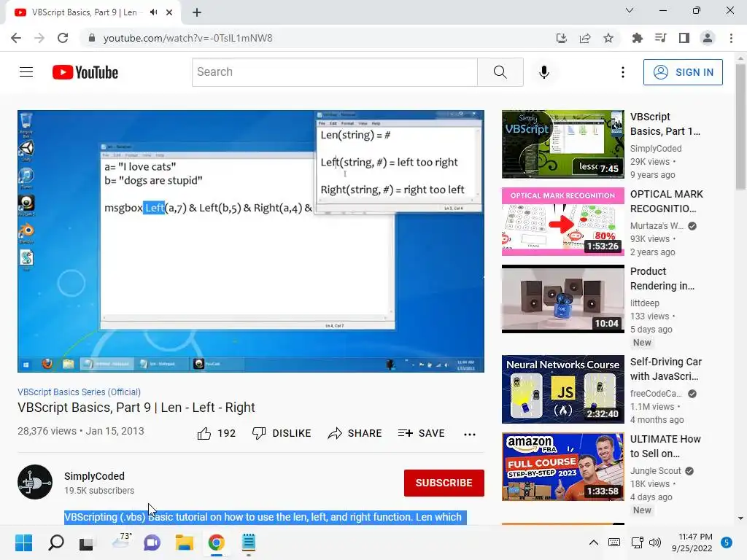Open Chrome three-dot menu
This screenshot has width=747, height=560.
pyautogui.click(x=731, y=38)
